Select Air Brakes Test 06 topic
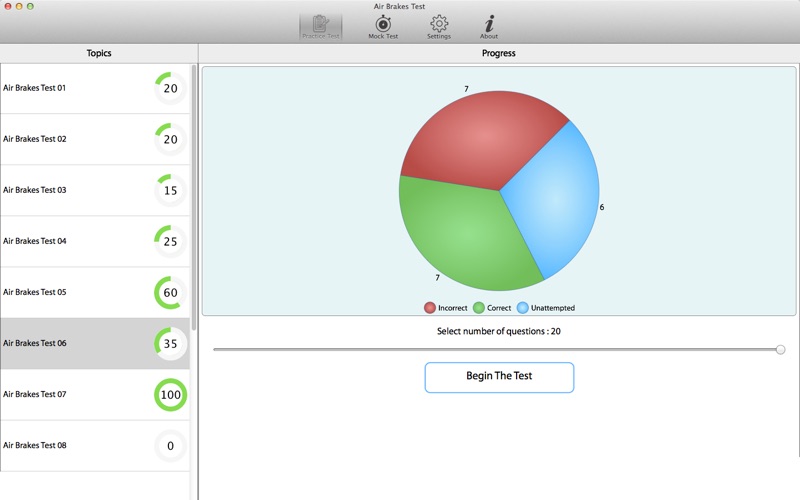Image resolution: width=800 pixels, height=500 pixels. [95, 343]
